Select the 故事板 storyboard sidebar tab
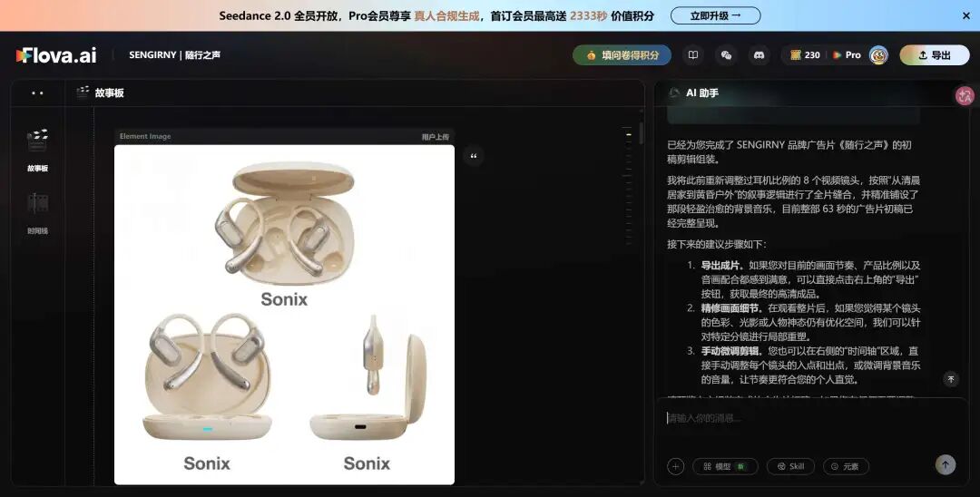 pyautogui.click(x=37, y=150)
